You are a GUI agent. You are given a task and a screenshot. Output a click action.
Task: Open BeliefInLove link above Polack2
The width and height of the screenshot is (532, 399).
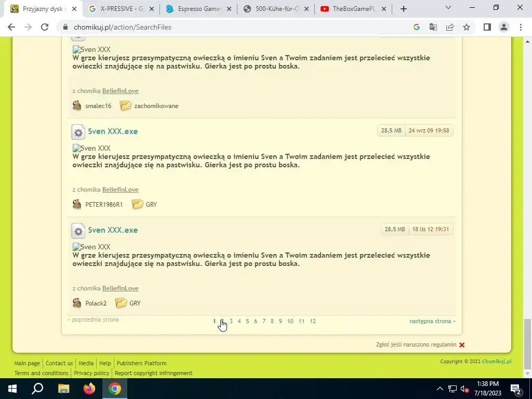coord(121,288)
